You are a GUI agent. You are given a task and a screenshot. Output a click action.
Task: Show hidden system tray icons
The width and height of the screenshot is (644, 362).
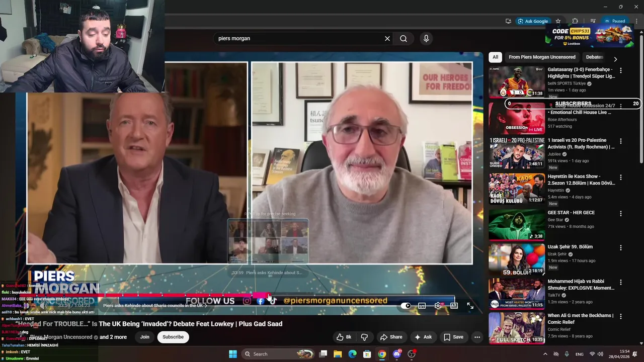[x=545, y=354]
